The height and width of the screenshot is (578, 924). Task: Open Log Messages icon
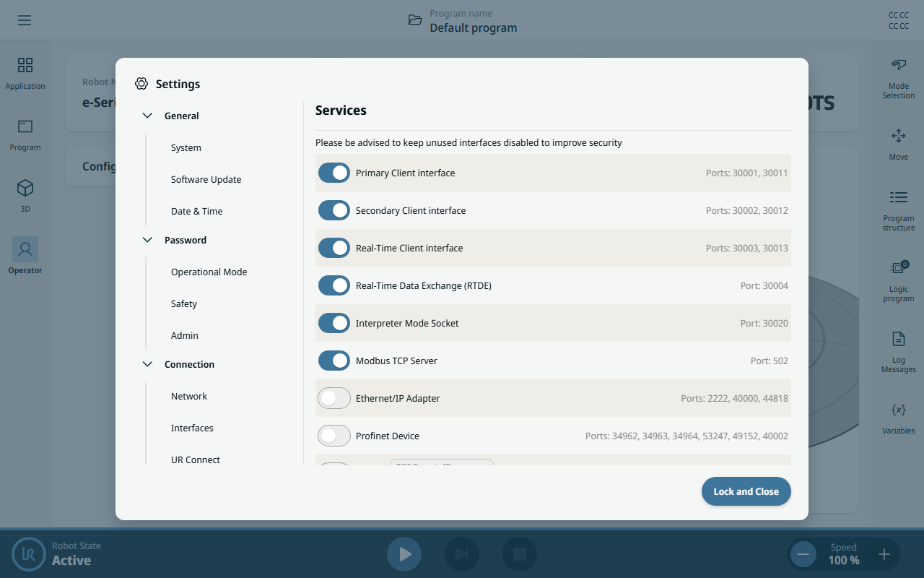(899, 339)
